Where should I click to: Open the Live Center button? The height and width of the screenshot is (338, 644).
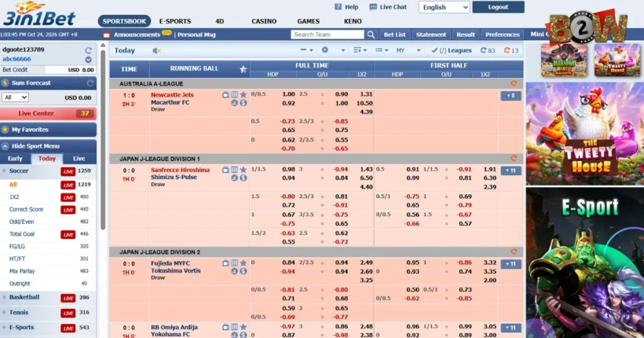coord(48,114)
